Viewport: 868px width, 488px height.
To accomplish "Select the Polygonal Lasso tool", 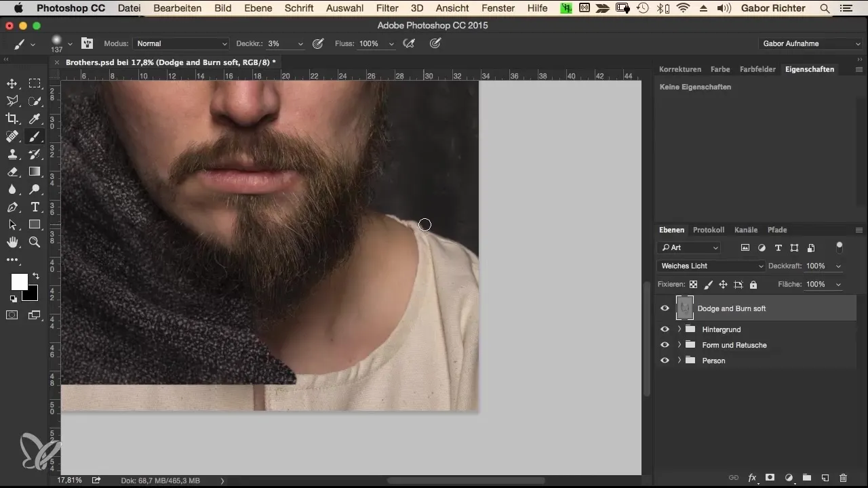I will coord(12,101).
